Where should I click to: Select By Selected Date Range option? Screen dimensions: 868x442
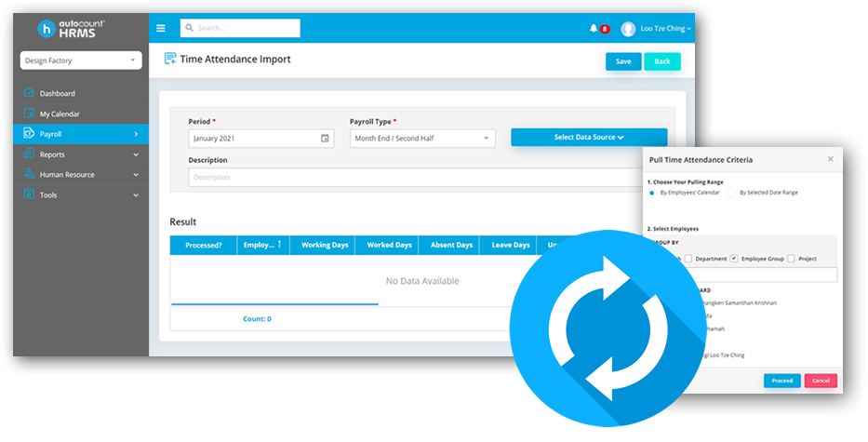(731, 193)
